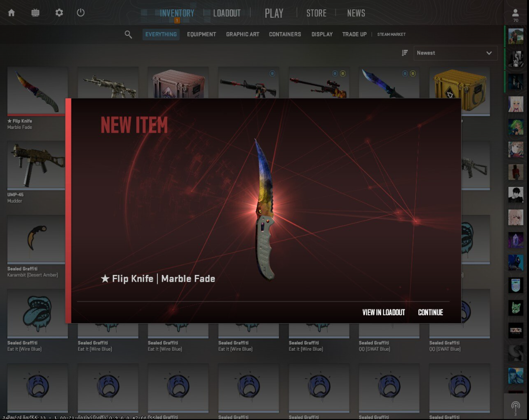Switch to the Loadout tab
The width and height of the screenshot is (529, 420).
227,13
